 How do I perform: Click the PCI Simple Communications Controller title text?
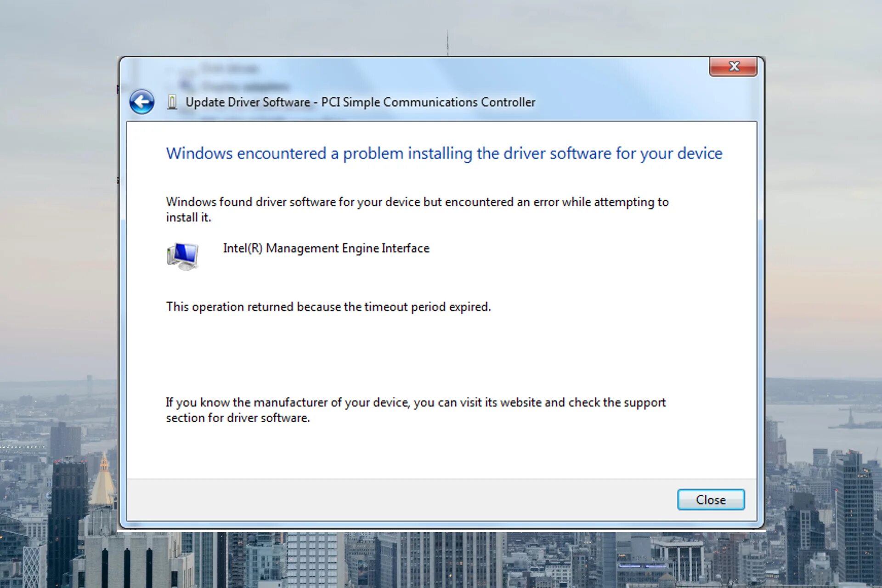[428, 102]
